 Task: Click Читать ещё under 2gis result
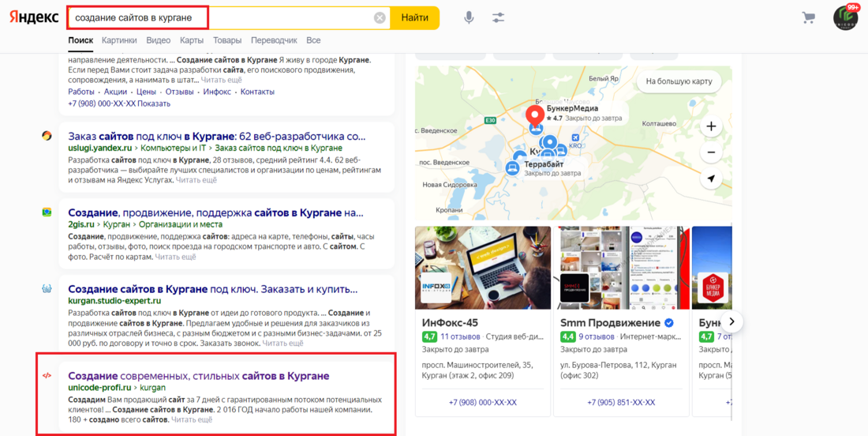click(x=175, y=257)
